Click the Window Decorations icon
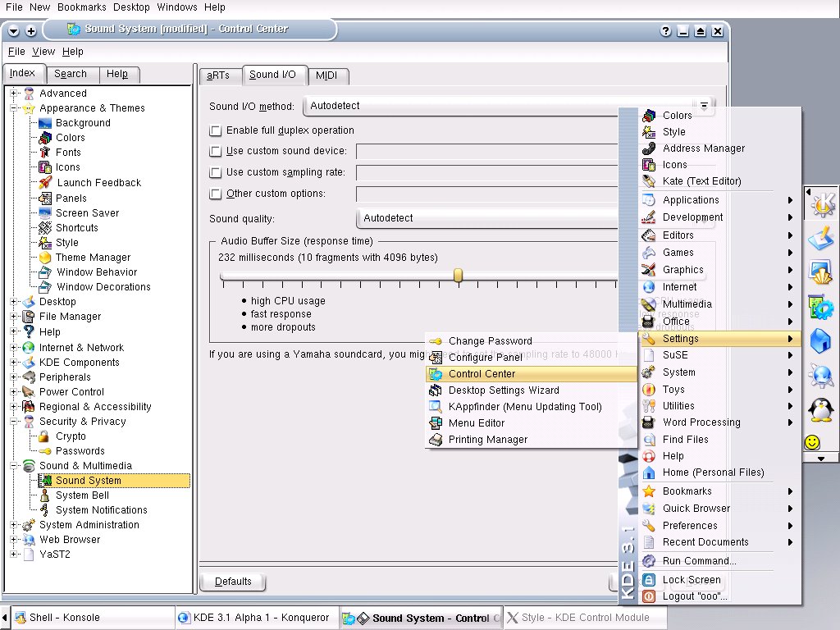Screen dimensions: 840x630 45,287
